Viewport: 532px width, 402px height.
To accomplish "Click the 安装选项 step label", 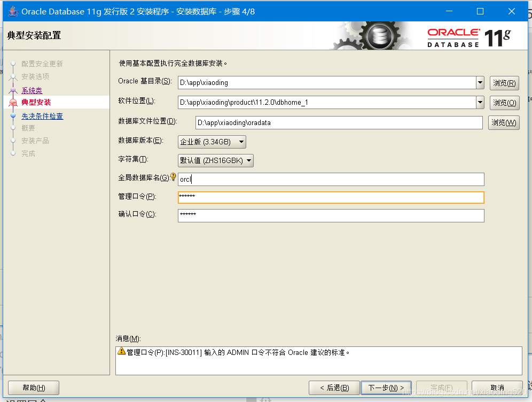I will coord(35,77).
